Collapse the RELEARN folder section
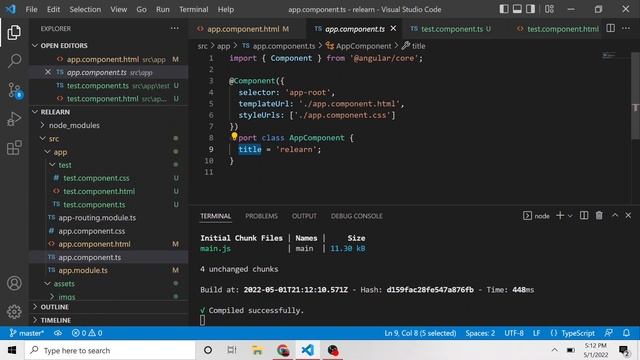 [x=35, y=112]
